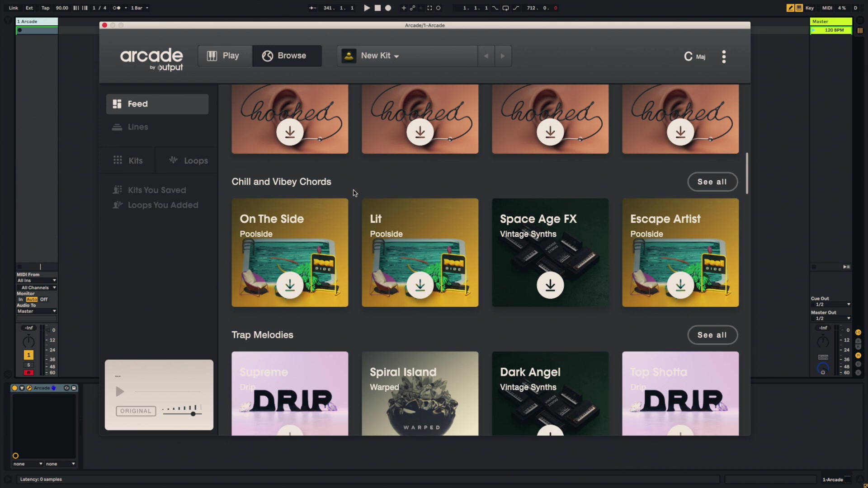
Task: Open the Loops section
Action: tap(188, 160)
